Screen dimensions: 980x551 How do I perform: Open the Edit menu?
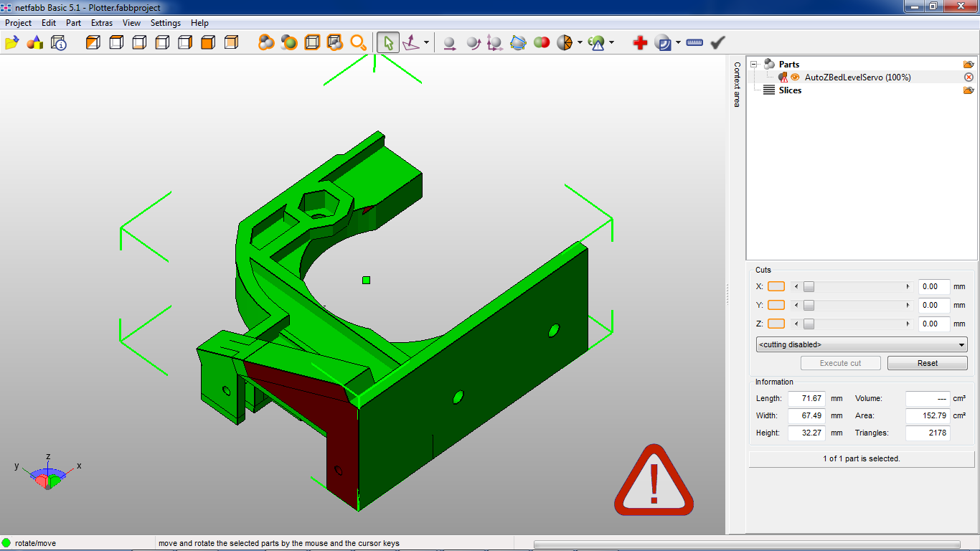click(x=49, y=23)
